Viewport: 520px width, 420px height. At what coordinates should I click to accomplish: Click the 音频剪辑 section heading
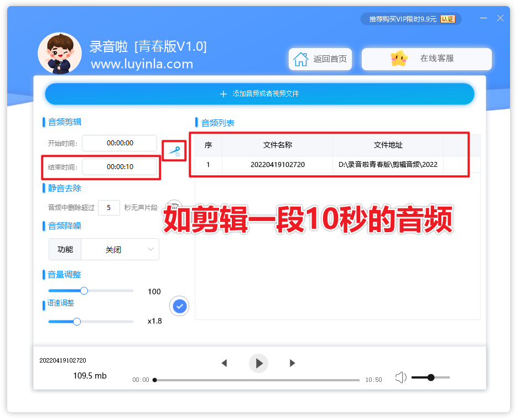pos(65,122)
